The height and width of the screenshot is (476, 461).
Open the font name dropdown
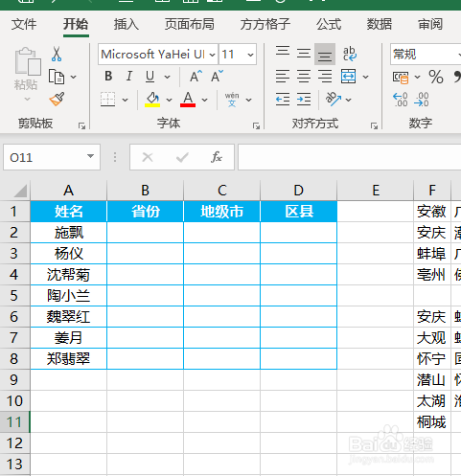(212, 55)
